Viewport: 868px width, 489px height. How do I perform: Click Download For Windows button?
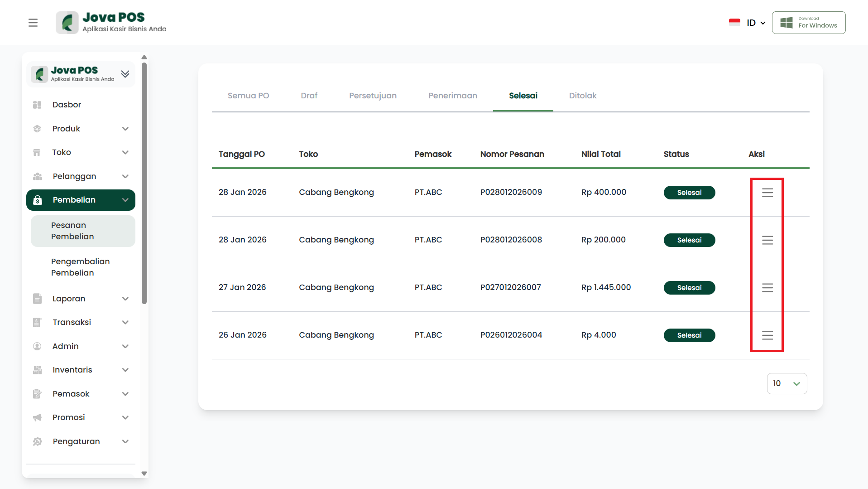point(808,23)
